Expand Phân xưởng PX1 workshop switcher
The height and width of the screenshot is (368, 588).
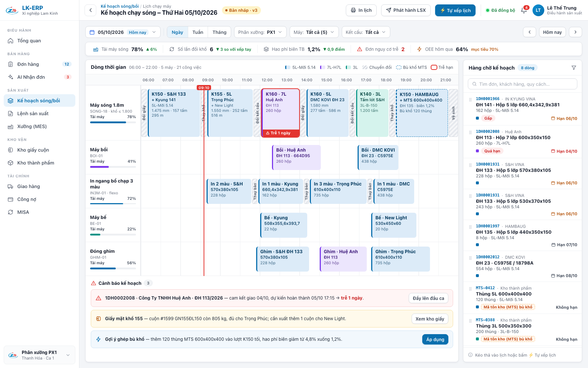coord(39,355)
